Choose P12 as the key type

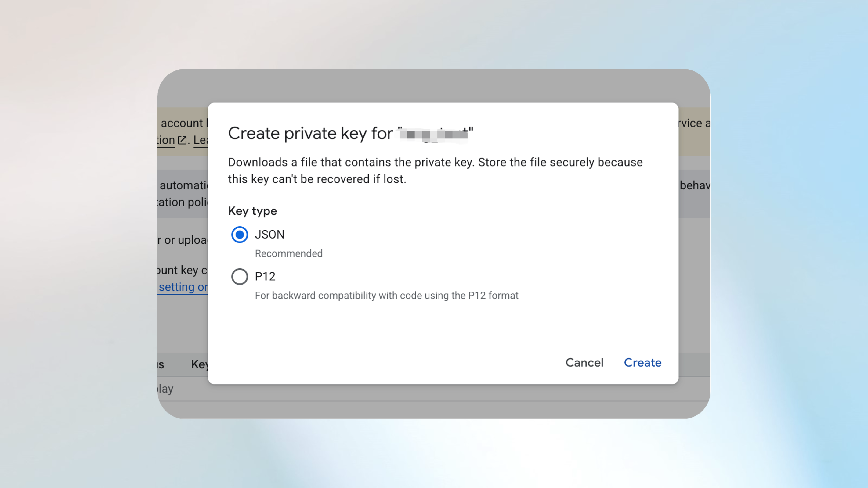pyautogui.click(x=239, y=276)
